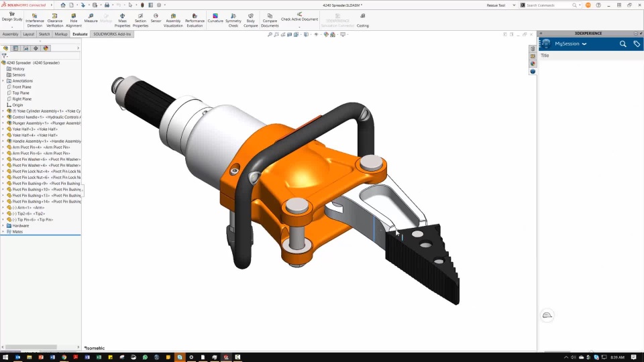Expand Yoke Cylinder Assembly<1> node

tap(3, 111)
